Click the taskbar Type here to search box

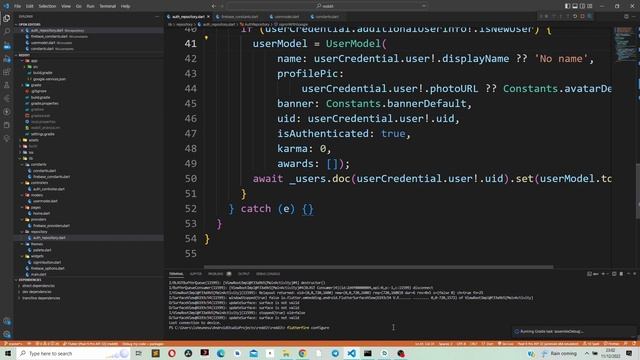[73, 353]
